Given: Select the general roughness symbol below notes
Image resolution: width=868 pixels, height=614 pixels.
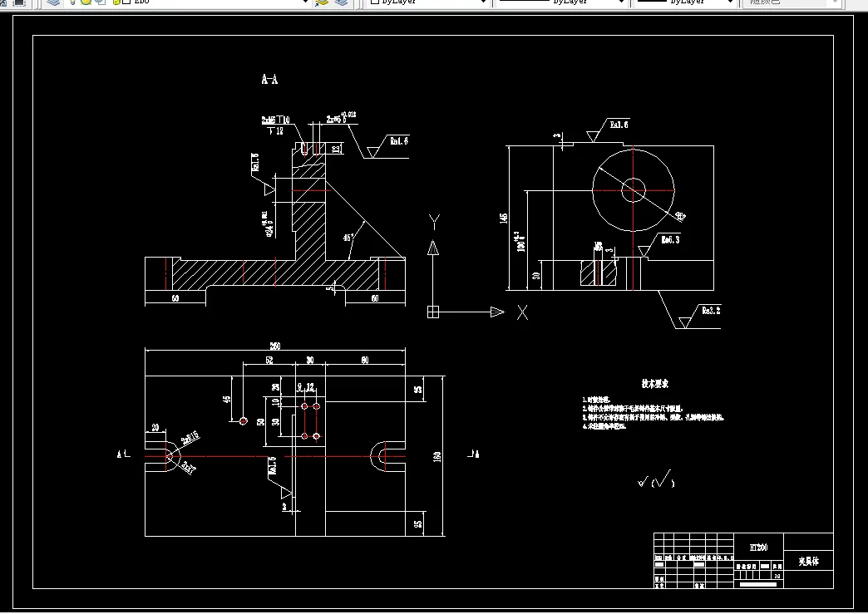Looking at the screenshot, I should [656, 479].
